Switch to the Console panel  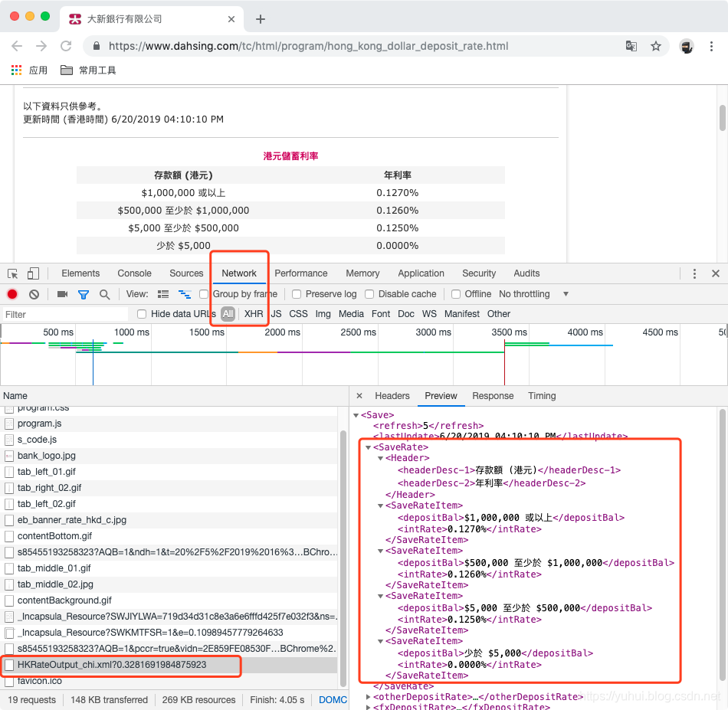134,273
